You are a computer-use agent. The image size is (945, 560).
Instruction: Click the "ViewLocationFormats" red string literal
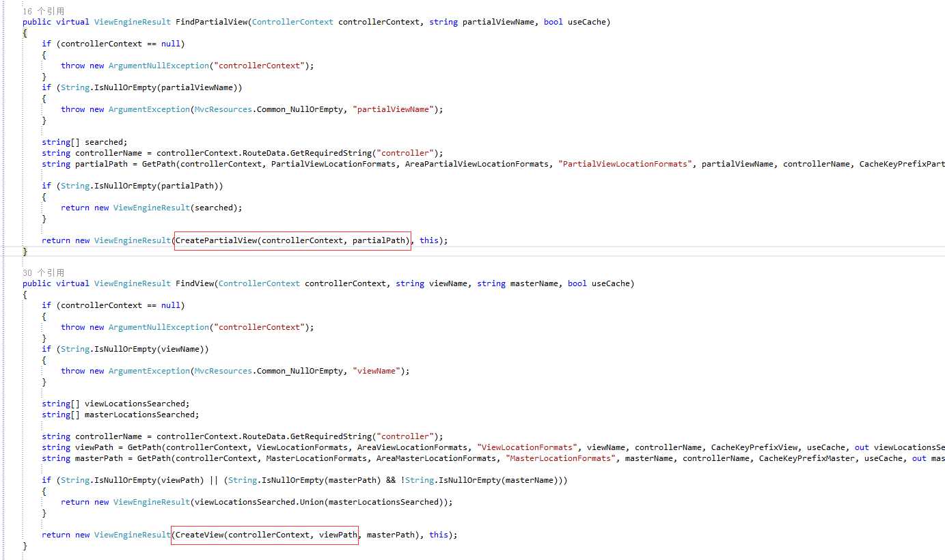click(x=528, y=447)
